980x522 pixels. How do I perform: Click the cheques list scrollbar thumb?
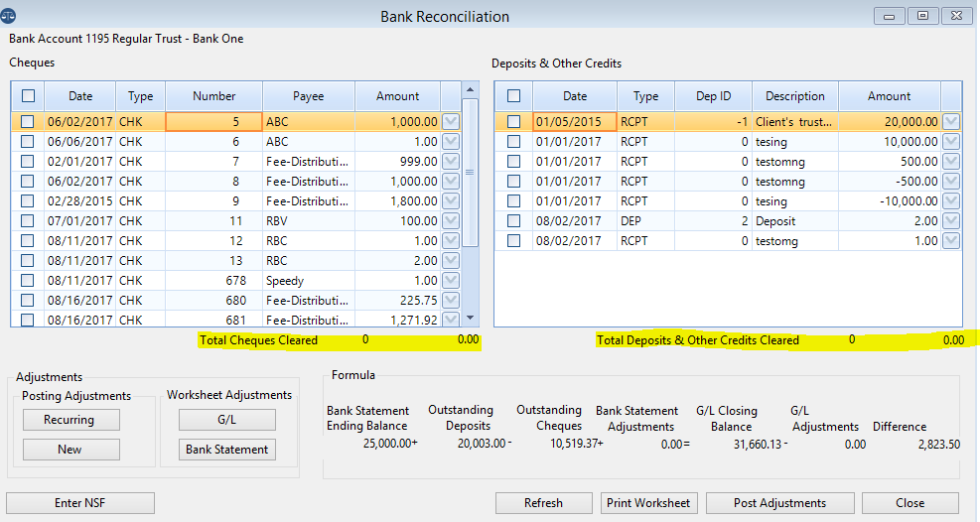(470, 173)
